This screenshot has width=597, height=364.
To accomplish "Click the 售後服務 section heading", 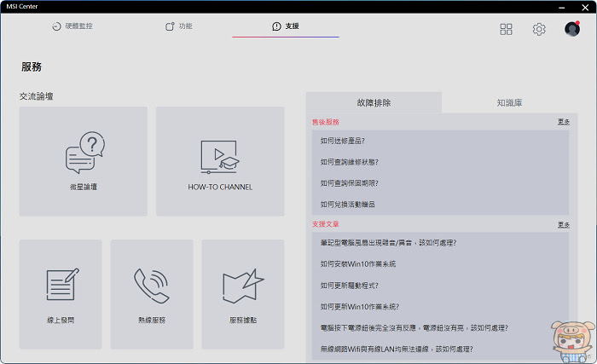I will (x=326, y=122).
